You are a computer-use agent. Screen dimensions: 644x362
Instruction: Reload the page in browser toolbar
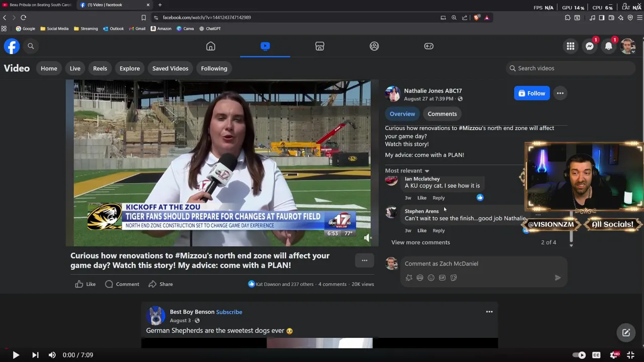point(23,18)
